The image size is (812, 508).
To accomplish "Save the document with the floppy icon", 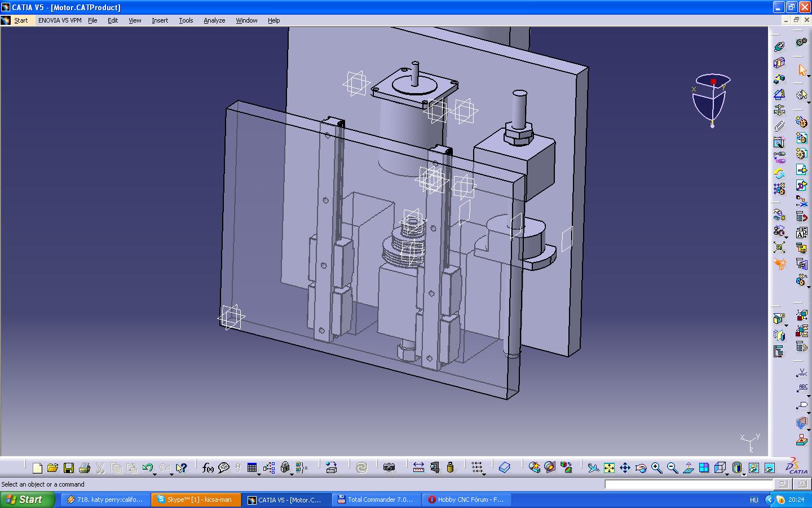I will coord(68,468).
